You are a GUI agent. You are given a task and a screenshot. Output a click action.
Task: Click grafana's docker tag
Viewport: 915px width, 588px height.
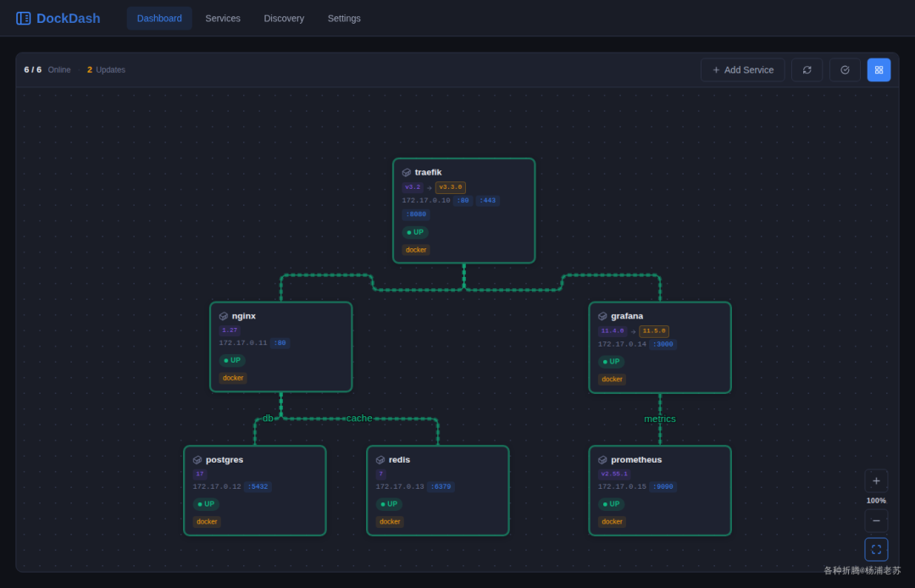pos(613,380)
